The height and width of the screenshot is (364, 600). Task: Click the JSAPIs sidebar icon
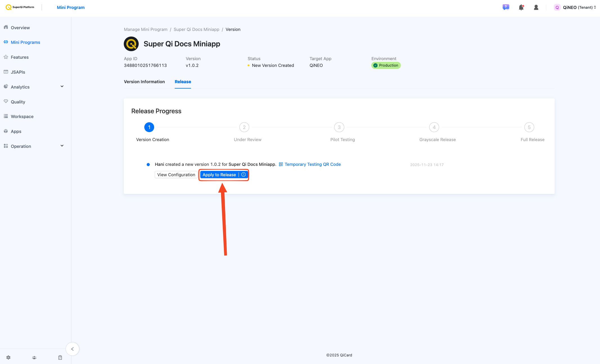point(6,72)
